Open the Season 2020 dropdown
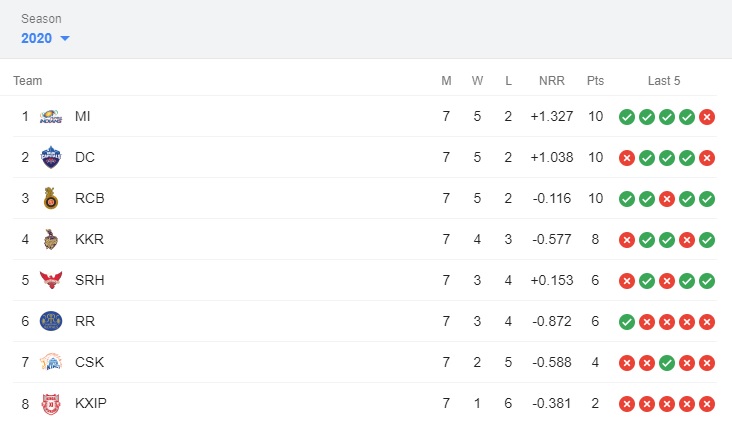This screenshot has width=732, height=427. (45, 38)
